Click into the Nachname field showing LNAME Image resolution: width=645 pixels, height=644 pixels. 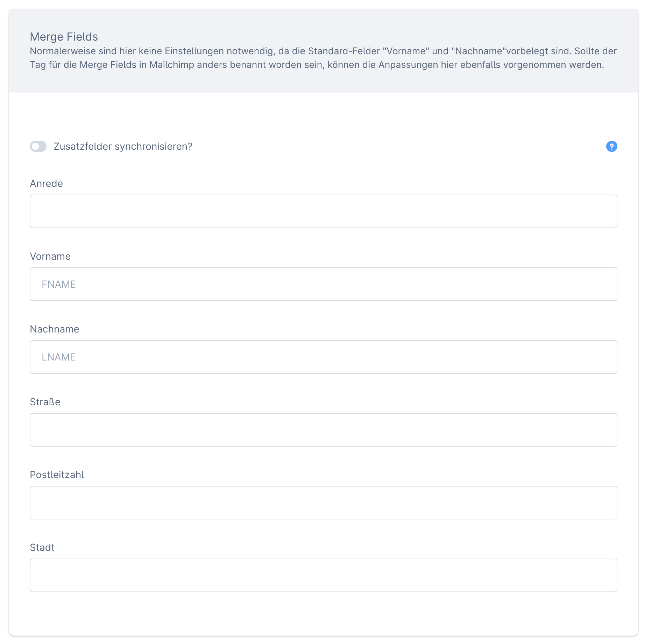[x=323, y=357]
